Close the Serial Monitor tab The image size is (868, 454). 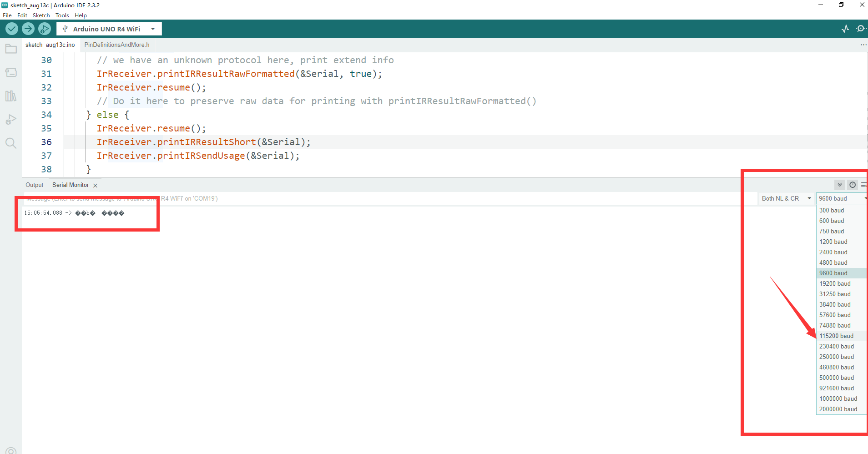(x=95, y=185)
